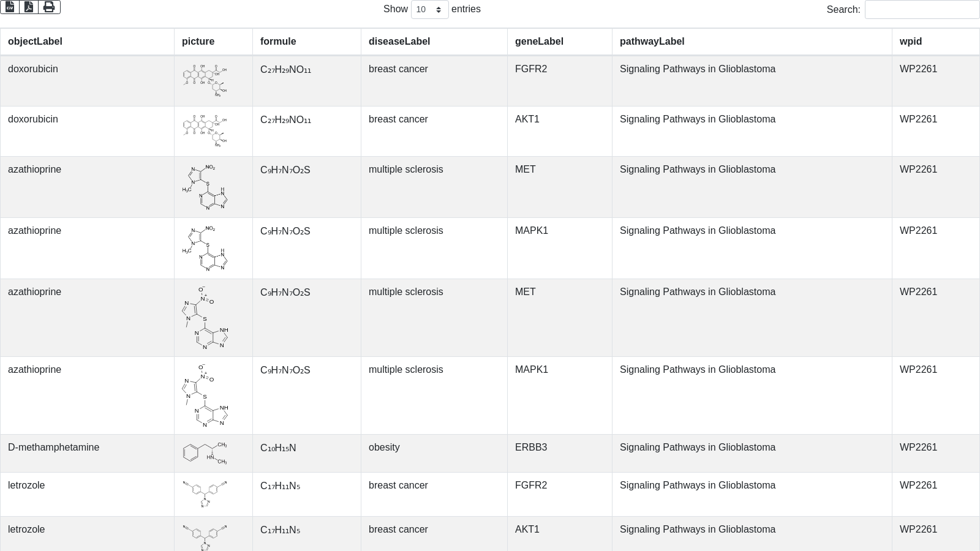Sort by diseaseLabel column header

[399, 42]
